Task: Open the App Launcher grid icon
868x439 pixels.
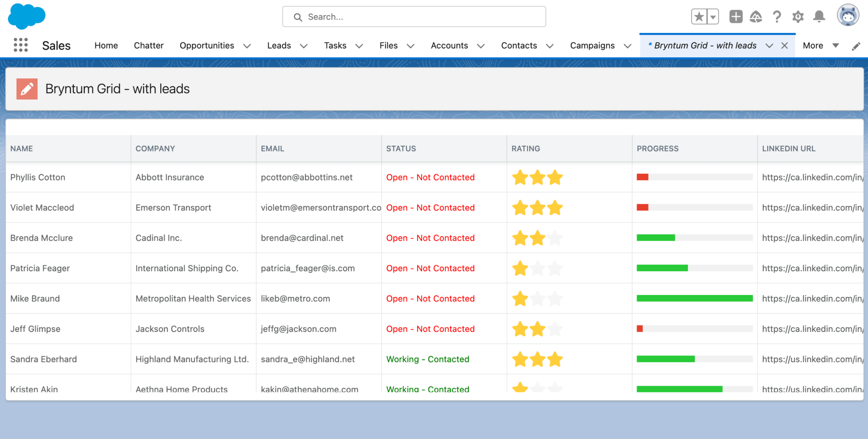Action: [x=20, y=45]
